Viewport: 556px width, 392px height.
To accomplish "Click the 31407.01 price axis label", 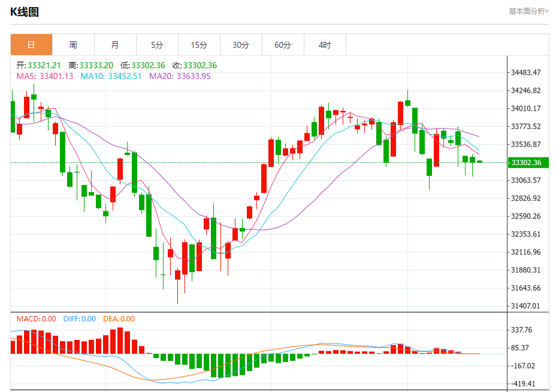I will coord(526,306).
